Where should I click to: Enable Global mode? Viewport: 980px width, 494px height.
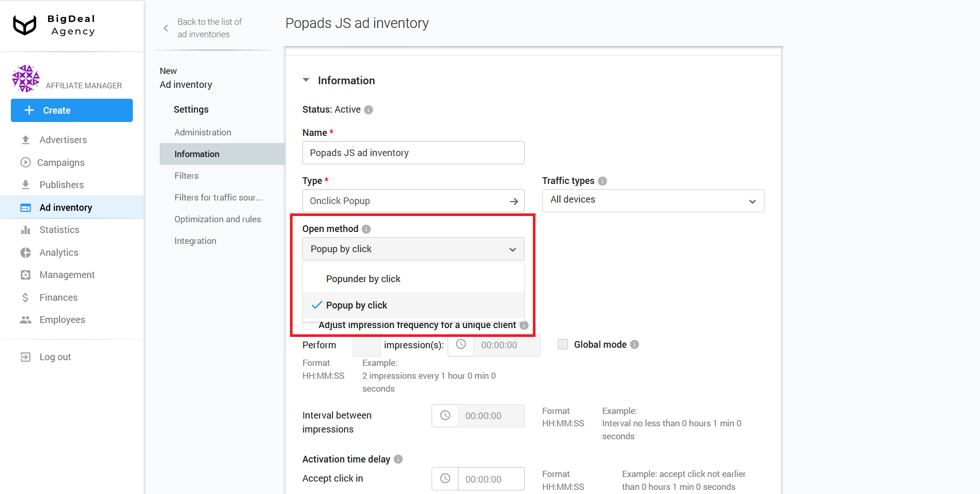tap(562, 344)
